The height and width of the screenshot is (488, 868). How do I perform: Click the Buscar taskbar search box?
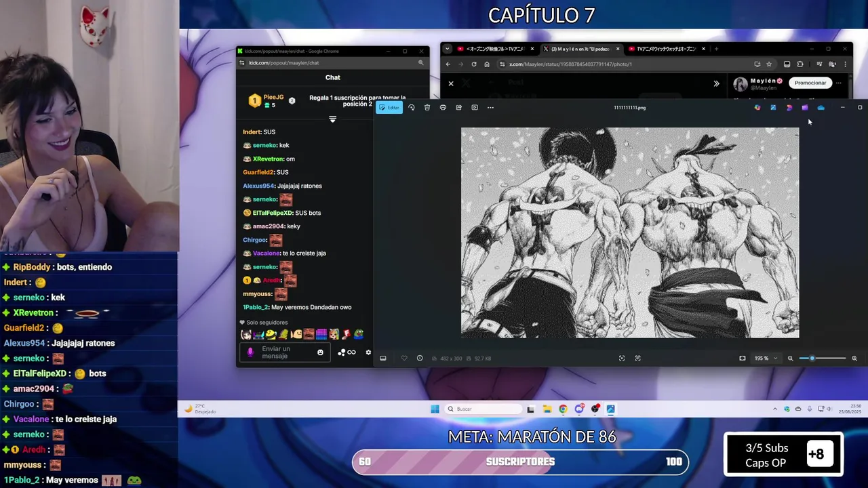point(484,409)
